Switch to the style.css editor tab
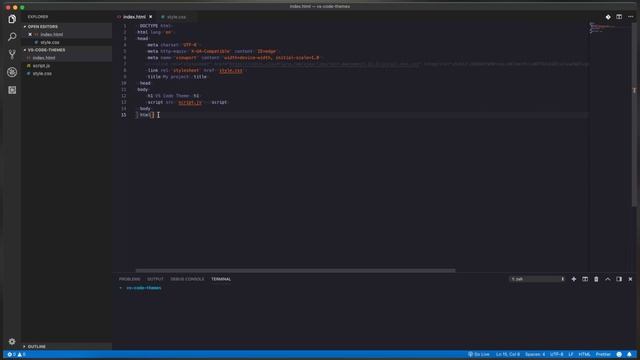Image resolution: width=640 pixels, height=360 pixels. point(176,17)
